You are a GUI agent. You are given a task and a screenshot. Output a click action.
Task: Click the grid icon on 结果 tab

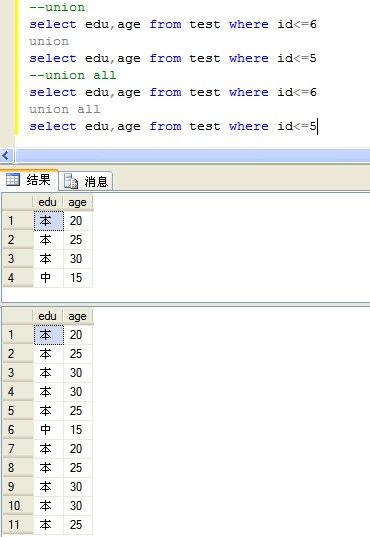pos(13,179)
